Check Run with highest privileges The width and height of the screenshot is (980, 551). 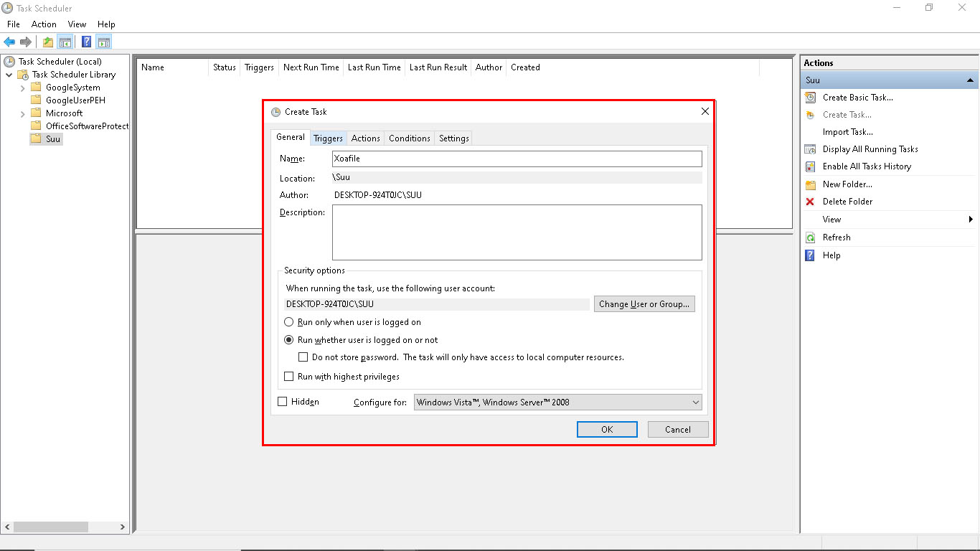click(289, 376)
